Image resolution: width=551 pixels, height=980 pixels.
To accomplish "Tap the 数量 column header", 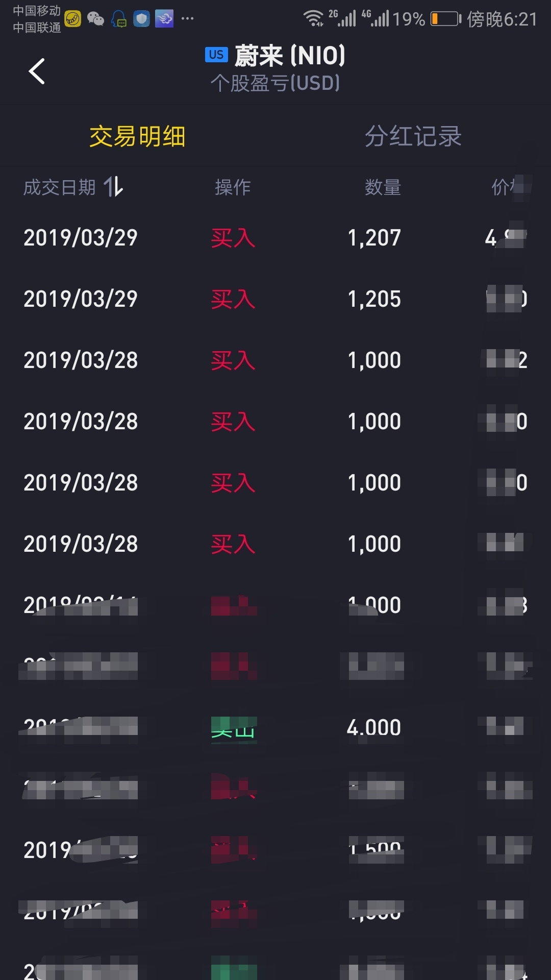I will [x=383, y=187].
